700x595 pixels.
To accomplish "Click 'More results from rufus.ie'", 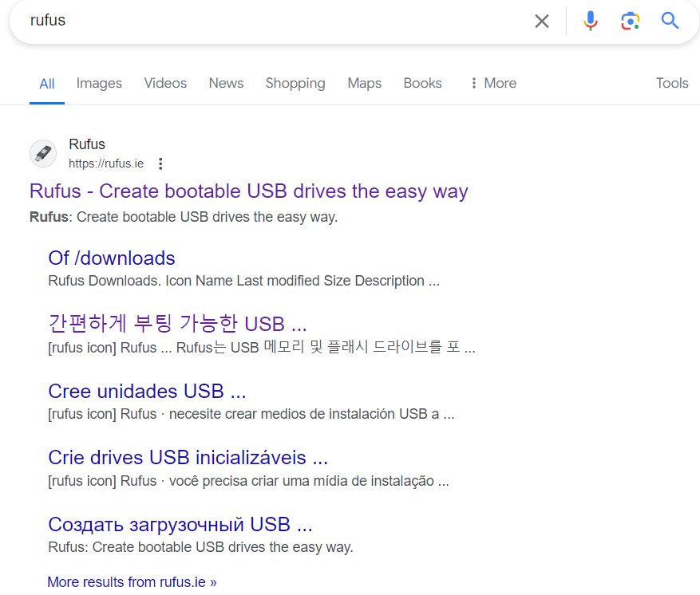I will (132, 582).
